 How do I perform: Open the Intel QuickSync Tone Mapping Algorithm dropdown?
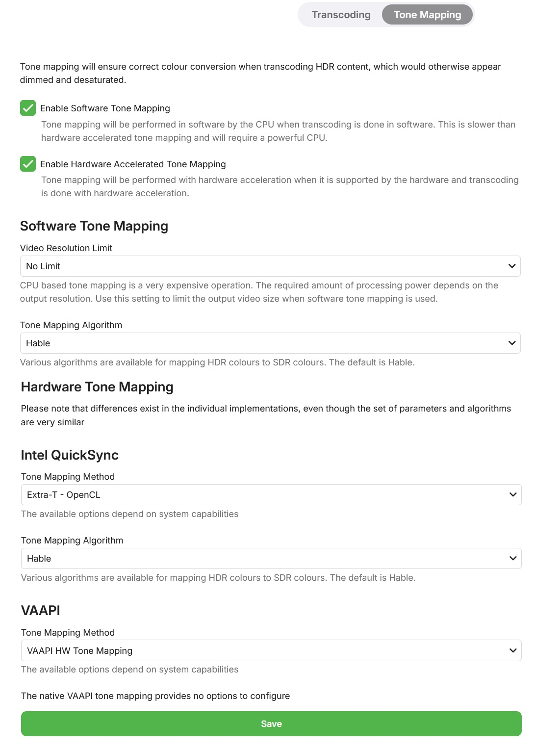(271, 559)
